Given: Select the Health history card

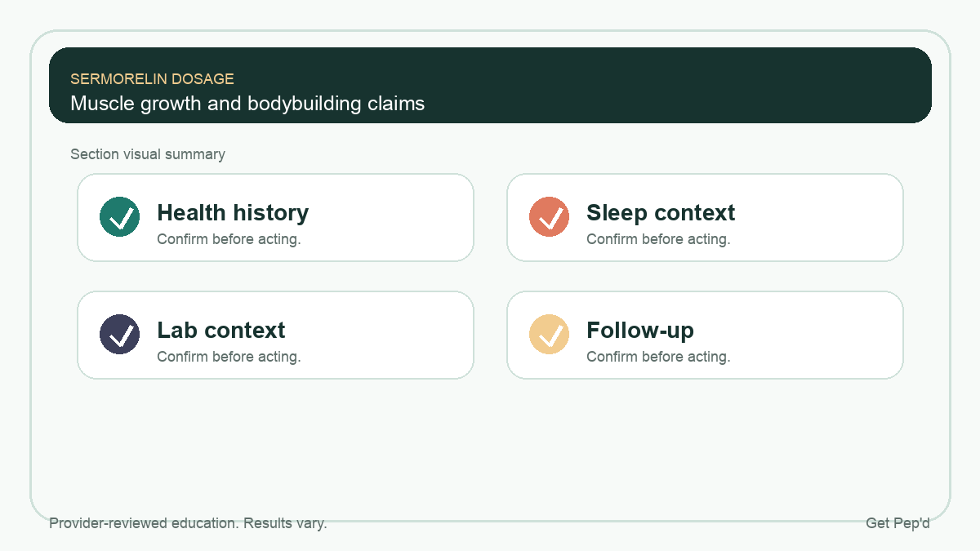Looking at the screenshot, I should (275, 217).
